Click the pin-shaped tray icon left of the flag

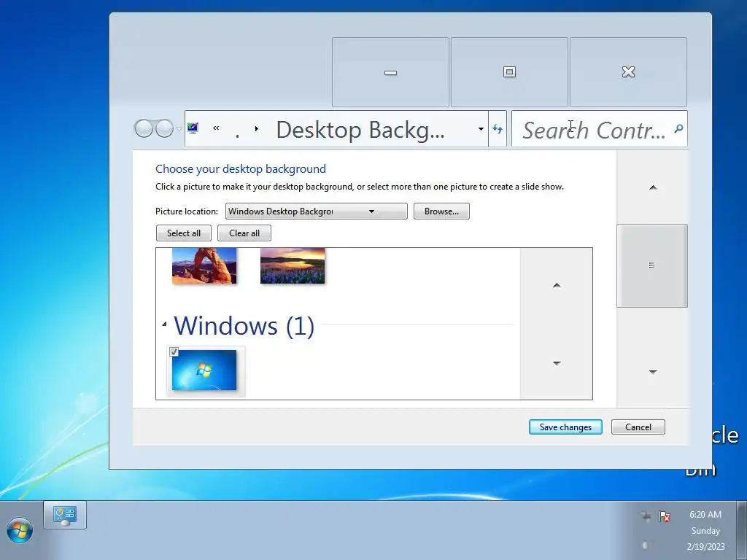(646, 516)
